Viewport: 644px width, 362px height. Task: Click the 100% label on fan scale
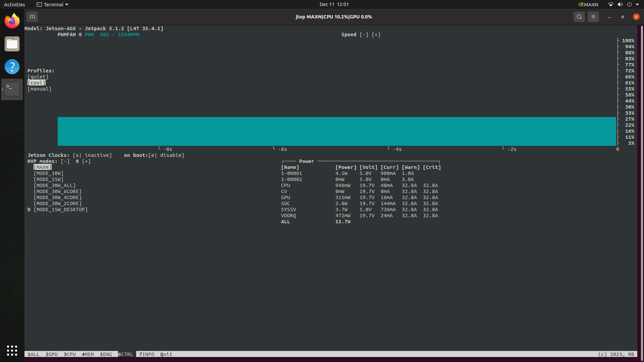coord(628,41)
